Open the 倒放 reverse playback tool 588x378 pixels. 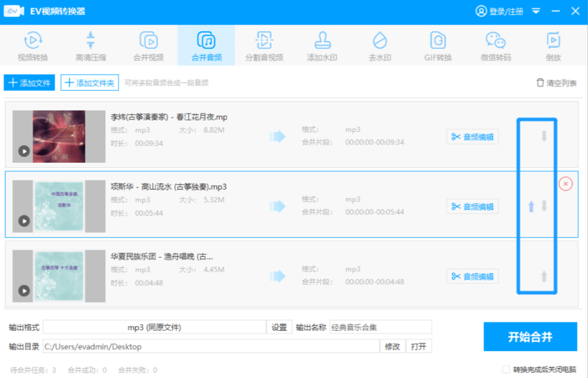pos(554,44)
